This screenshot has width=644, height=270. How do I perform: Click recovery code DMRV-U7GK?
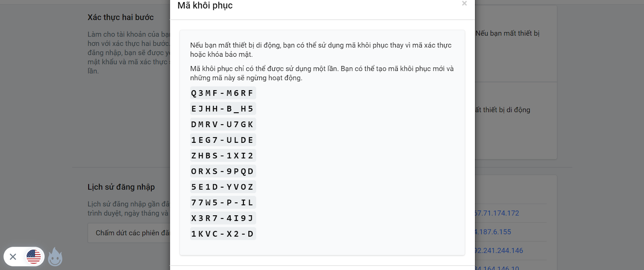[x=222, y=125]
